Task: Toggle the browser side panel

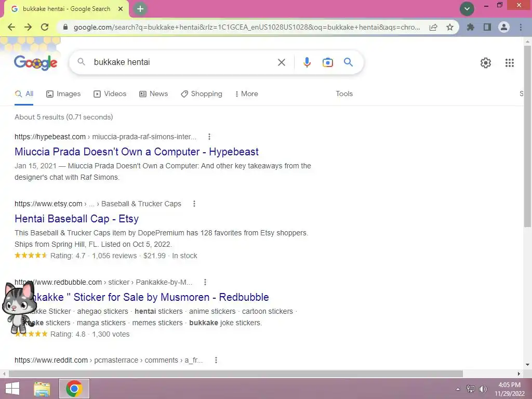Action: pyautogui.click(x=487, y=27)
